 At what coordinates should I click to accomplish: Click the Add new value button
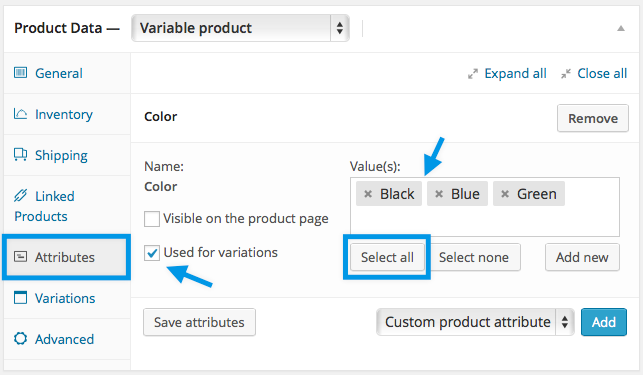point(582,257)
